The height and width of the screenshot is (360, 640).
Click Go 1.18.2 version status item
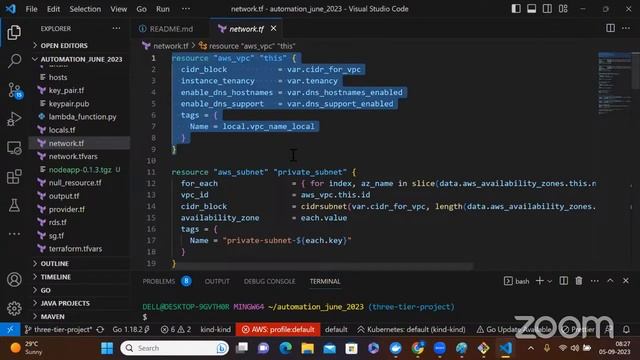pos(131,329)
